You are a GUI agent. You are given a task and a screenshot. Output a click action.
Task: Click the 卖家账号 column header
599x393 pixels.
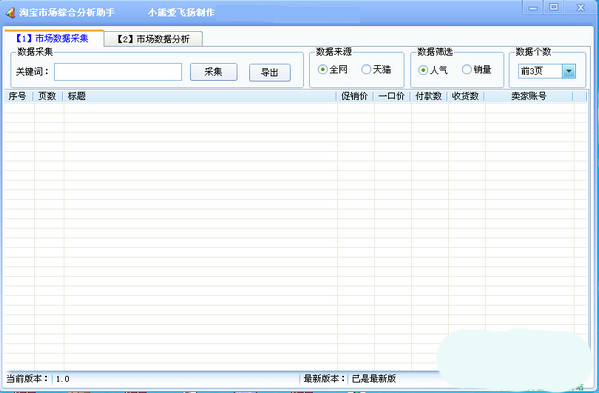point(529,96)
